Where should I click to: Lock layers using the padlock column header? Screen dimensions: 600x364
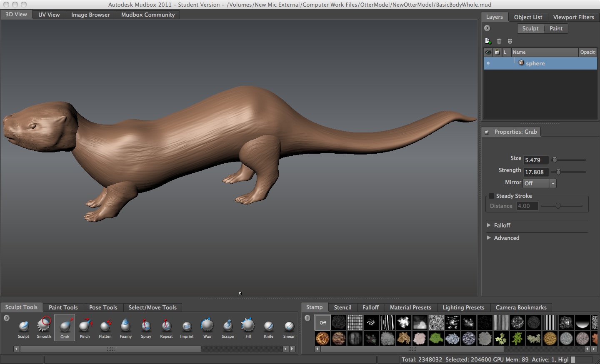click(x=497, y=52)
